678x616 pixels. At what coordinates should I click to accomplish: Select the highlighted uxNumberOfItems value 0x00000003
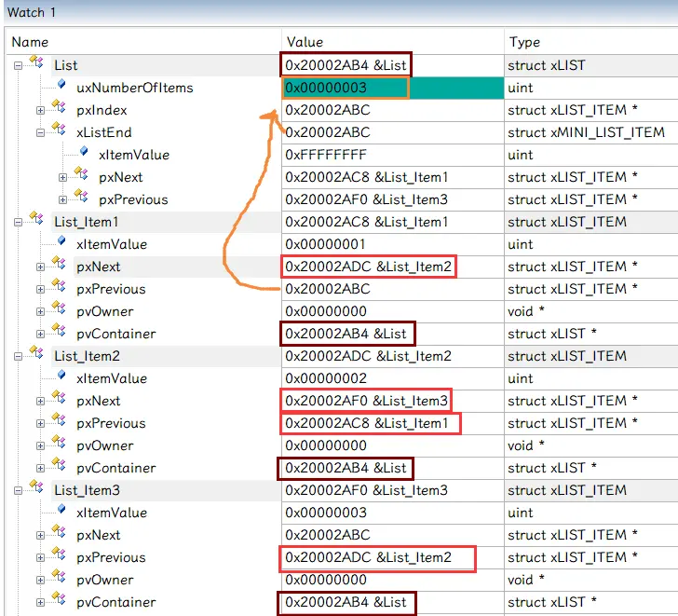click(x=345, y=88)
